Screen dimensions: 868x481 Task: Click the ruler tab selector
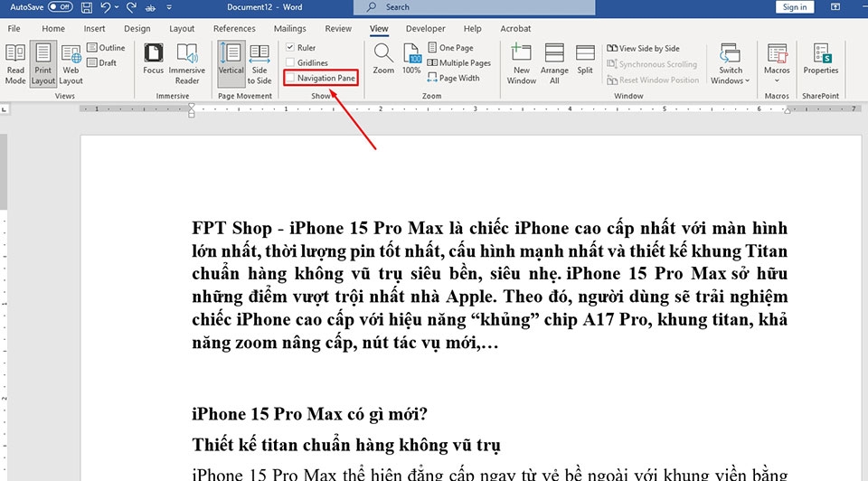4,109
